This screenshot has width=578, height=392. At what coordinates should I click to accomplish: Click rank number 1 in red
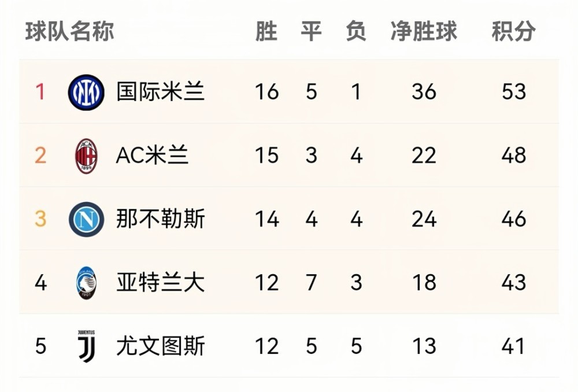(40, 92)
